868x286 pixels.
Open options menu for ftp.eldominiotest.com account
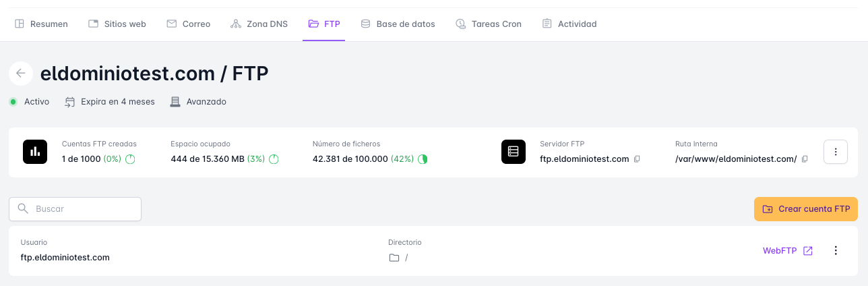836,251
